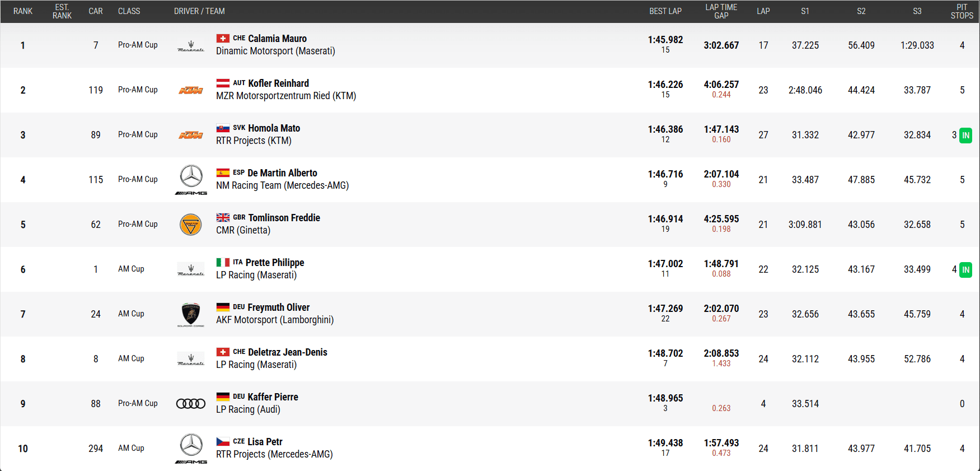Click best lap time 1:48.702 for Deletraz
The image size is (980, 471).
pyautogui.click(x=665, y=353)
